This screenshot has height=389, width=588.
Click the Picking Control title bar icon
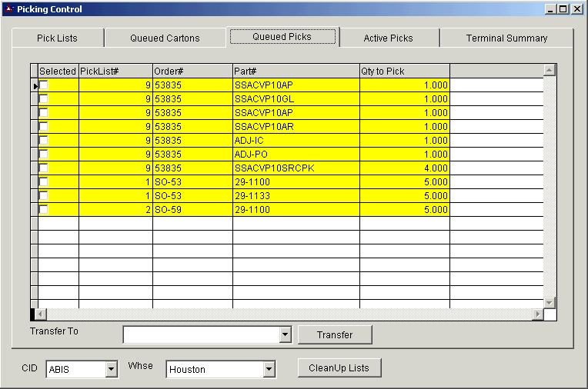8,9
